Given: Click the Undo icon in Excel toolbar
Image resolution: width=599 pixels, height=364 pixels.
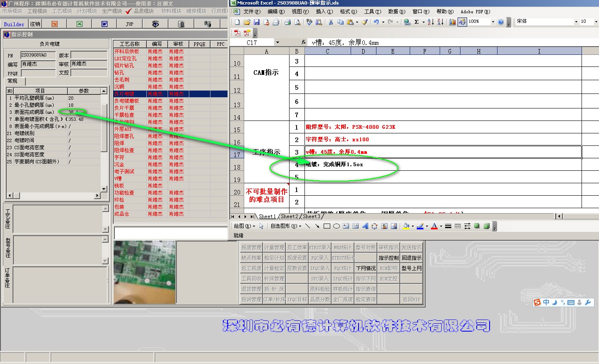Looking at the screenshot, I should tap(376, 22).
